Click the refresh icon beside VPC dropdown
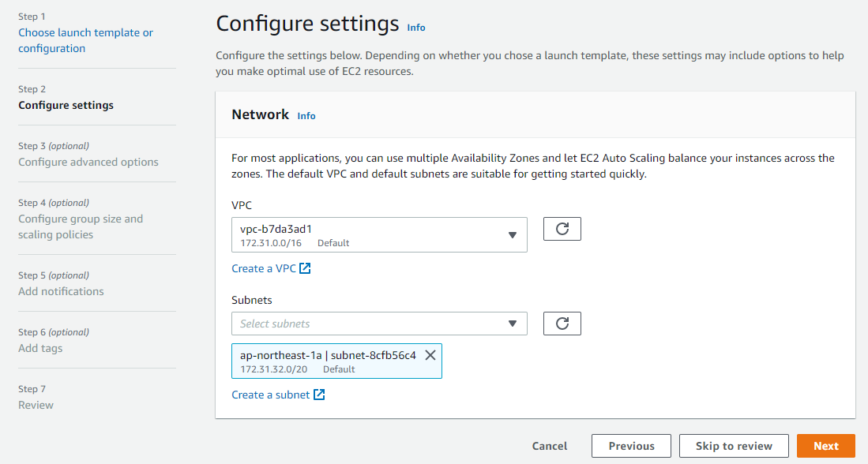The width and height of the screenshot is (868, 464). [x=562, y=229]
